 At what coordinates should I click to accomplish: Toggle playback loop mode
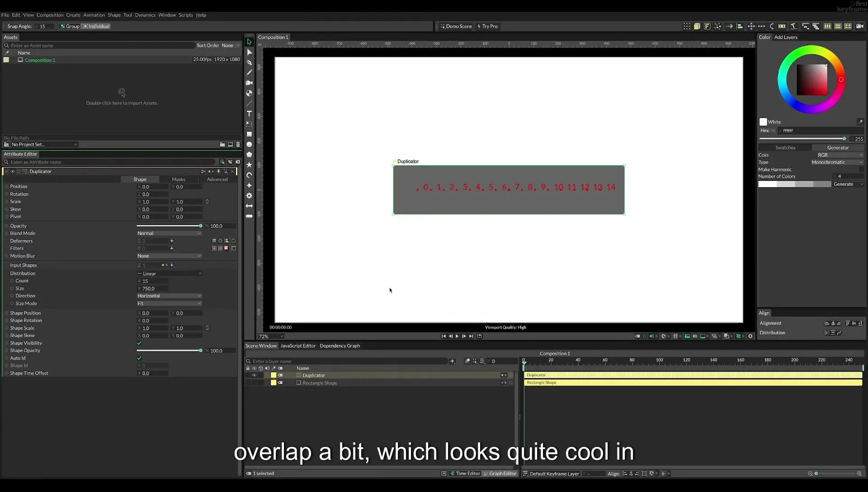pos(480,336)
